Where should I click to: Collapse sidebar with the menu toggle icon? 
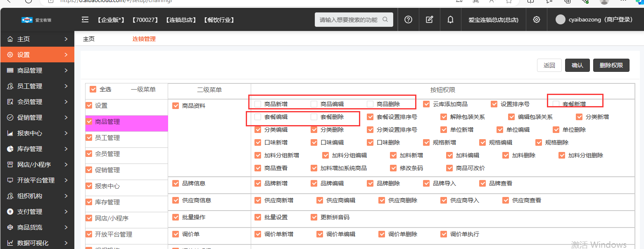click(x=85, y=19)
